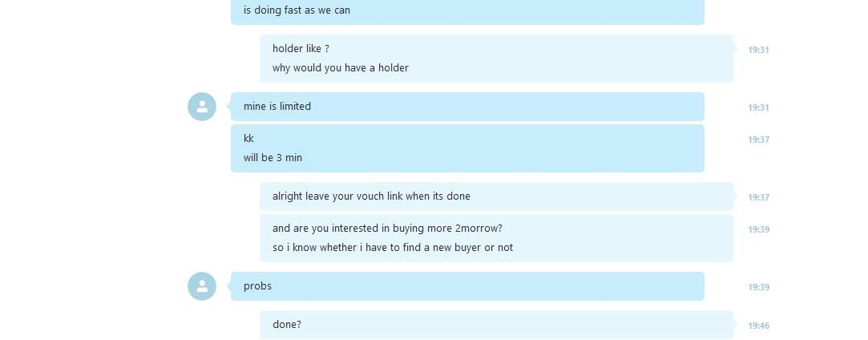Select the "will be 3 min" message
Viewport: 868px width, 340px height.
click(273, 158)
